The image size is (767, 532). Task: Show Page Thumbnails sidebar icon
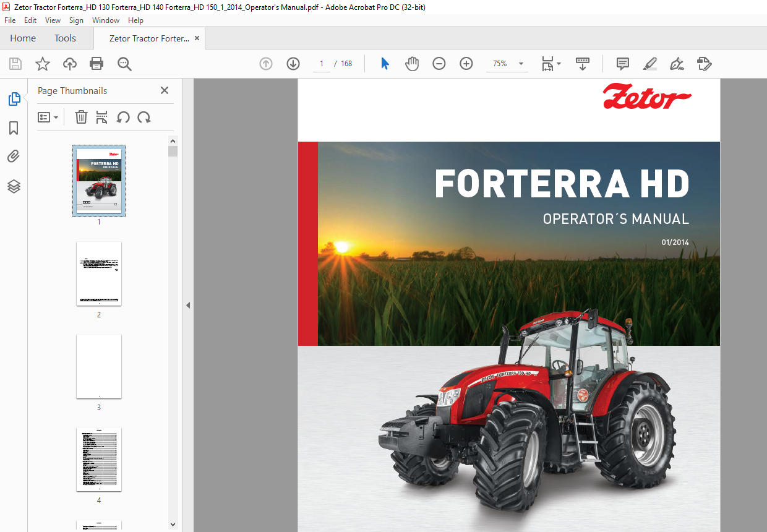[14, 99]
